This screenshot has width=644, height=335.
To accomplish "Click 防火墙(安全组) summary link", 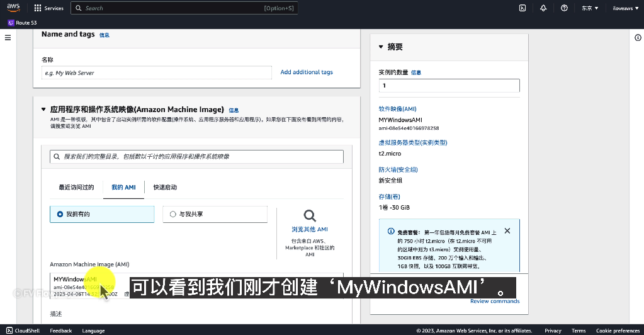I will pyautogui.click(x=398, y=170).
